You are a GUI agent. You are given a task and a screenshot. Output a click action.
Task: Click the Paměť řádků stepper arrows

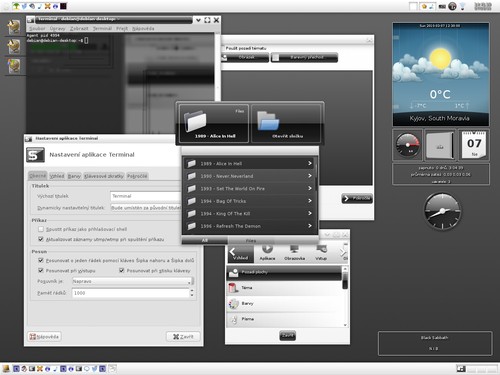192,293
